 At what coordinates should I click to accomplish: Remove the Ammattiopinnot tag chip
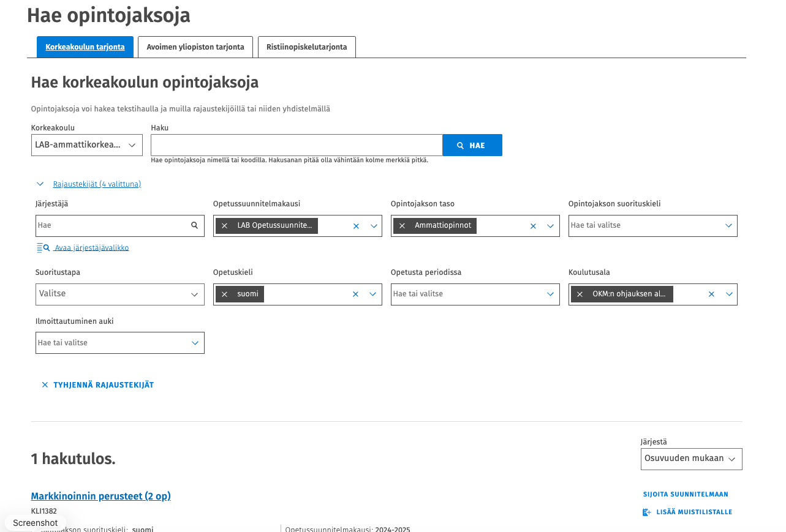point(402,226)
